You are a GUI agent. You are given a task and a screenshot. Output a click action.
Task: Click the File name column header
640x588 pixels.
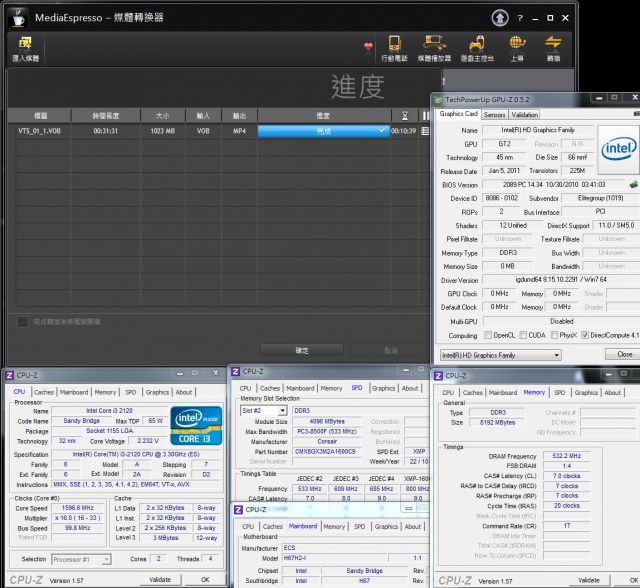40,116
